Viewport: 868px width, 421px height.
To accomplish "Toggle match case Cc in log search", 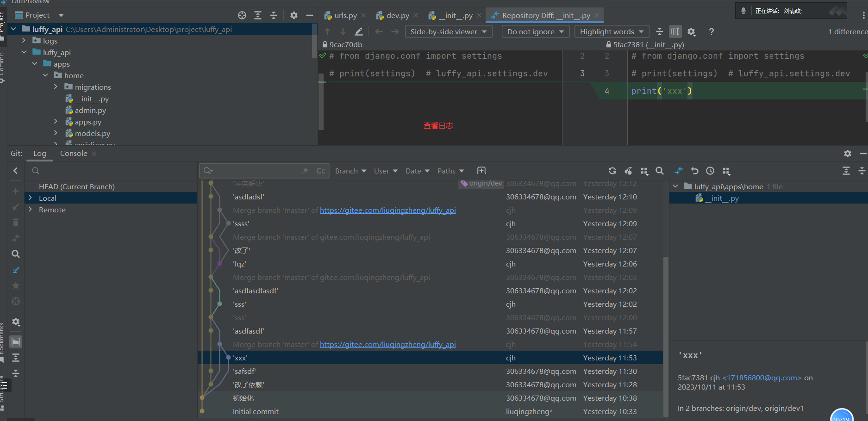I will [x=321, y=171].
